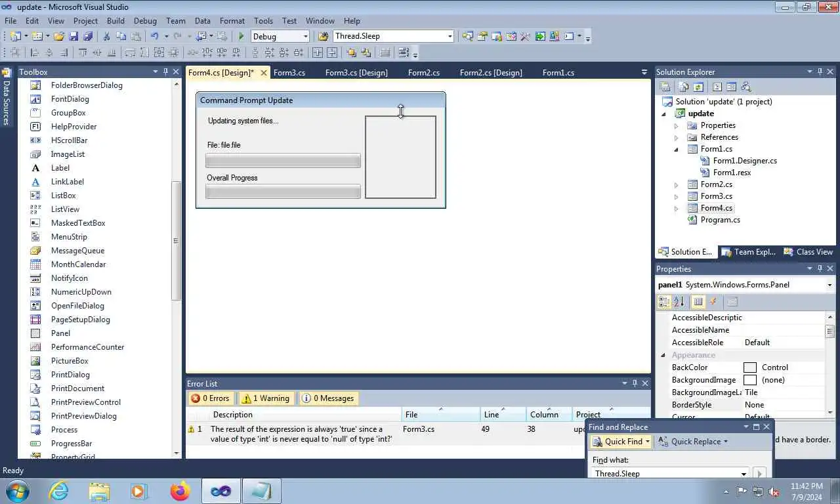Click the Refresh icon in Solution Explorer
The width and height of the screenshot is (840, 504).
(698, 87)
